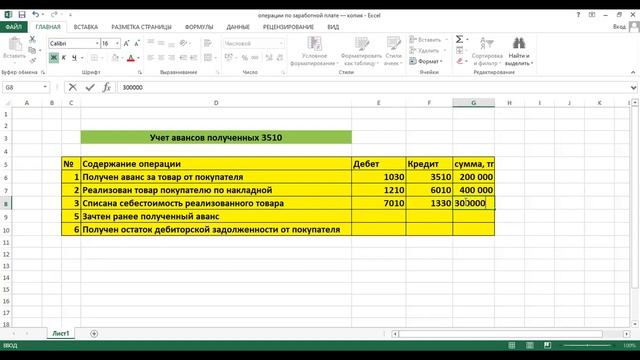Click the Cut scissors icon
640x360 pixels.
(x=32, y=39)
